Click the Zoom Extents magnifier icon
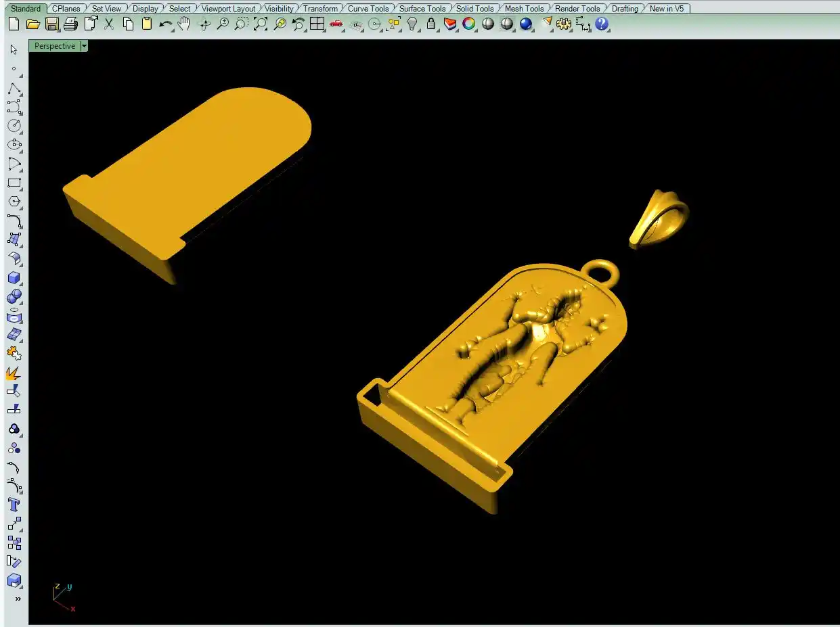This screenshot has width=840, height=627. (261, 24)
